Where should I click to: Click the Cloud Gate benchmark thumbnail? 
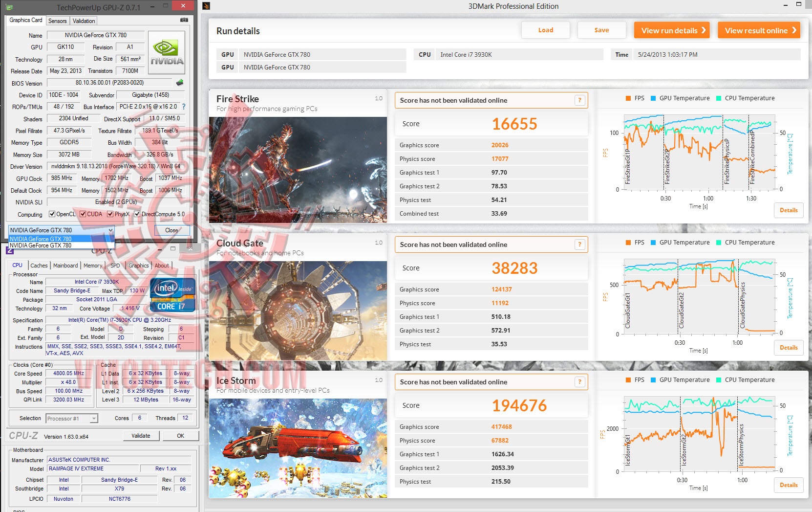point(298,311)
